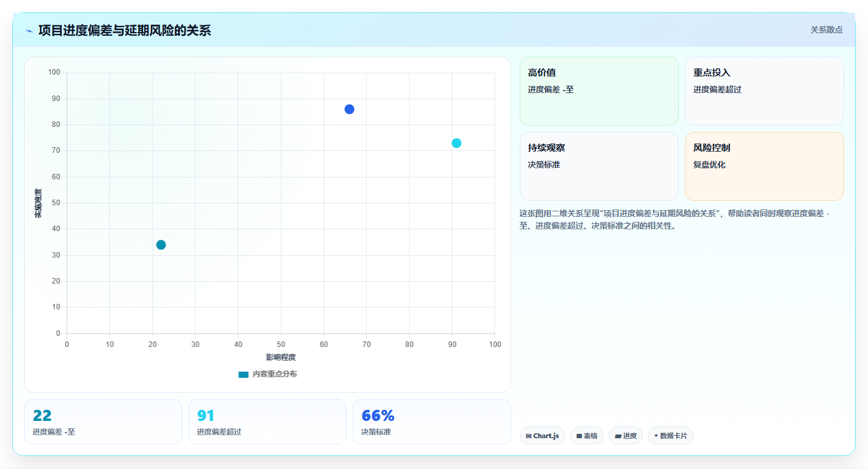Open the 重点投入 quadrant card

pyautogui.click(x=764, y=91)
